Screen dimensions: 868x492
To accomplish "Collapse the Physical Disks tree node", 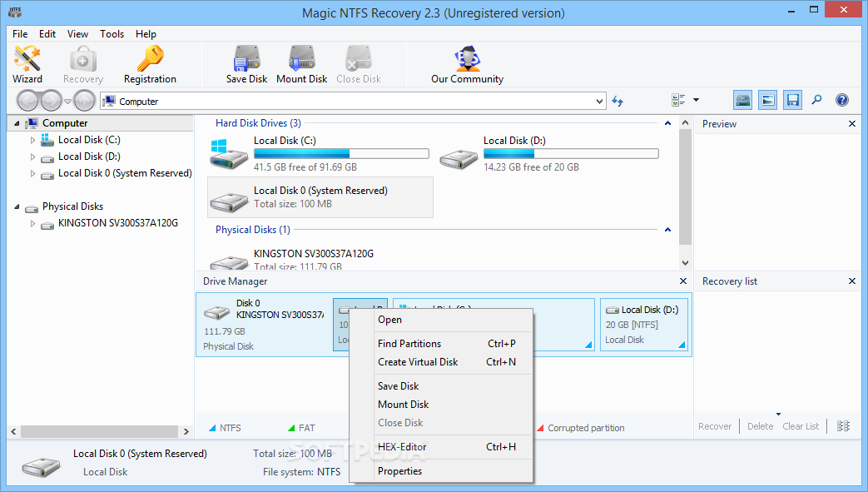I will point(17,206).
